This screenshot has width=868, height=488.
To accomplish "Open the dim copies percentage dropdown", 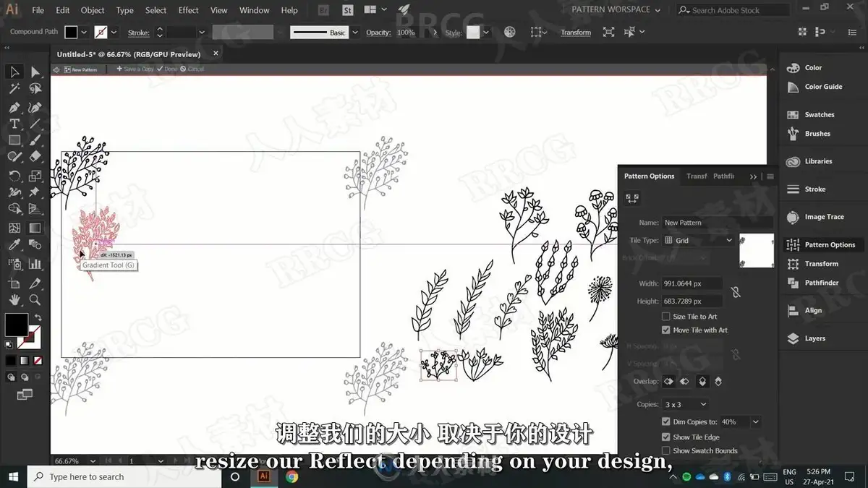I will (x=756, y=421).
